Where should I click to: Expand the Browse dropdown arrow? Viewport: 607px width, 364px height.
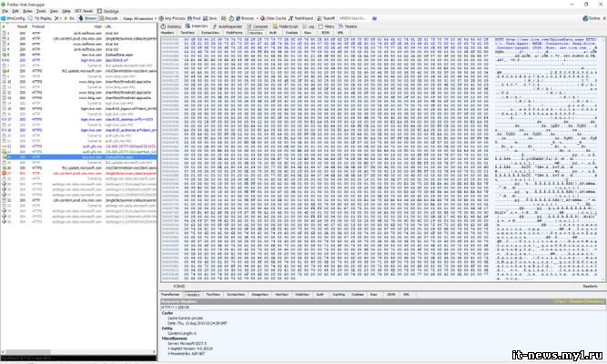pyautogui.click(x=258, y=18)
